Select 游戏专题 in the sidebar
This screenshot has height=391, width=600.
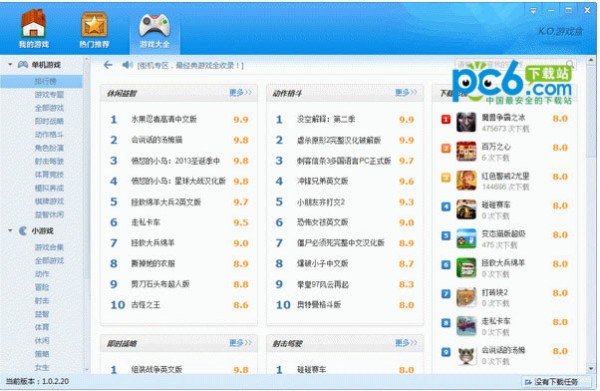pyautogui.click(x=49, y=94)
